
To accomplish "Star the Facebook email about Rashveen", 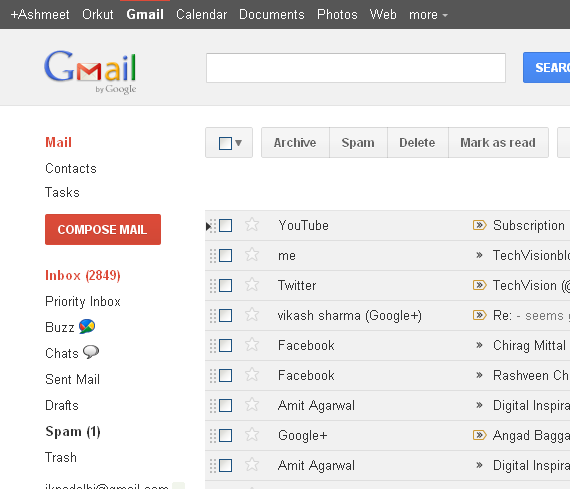I will point(252,375).
